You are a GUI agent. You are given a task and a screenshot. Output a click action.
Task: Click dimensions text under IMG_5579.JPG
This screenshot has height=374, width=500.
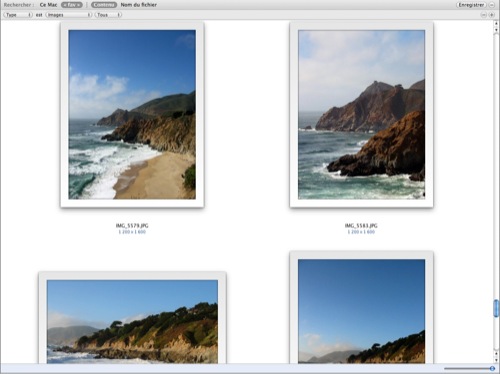[x=132, y=232]
